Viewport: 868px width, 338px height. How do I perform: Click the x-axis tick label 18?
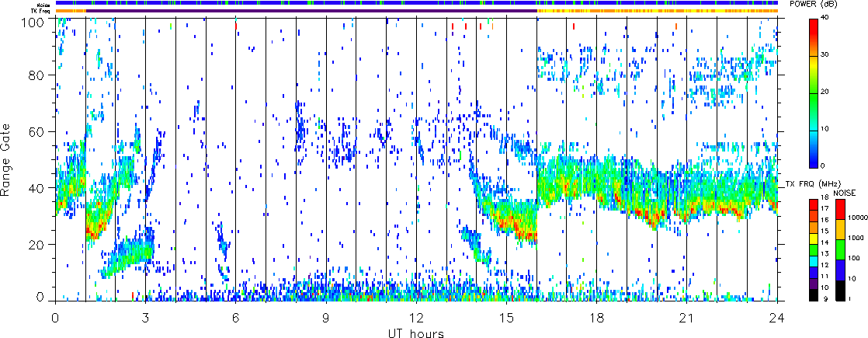(x=597, y=318)
